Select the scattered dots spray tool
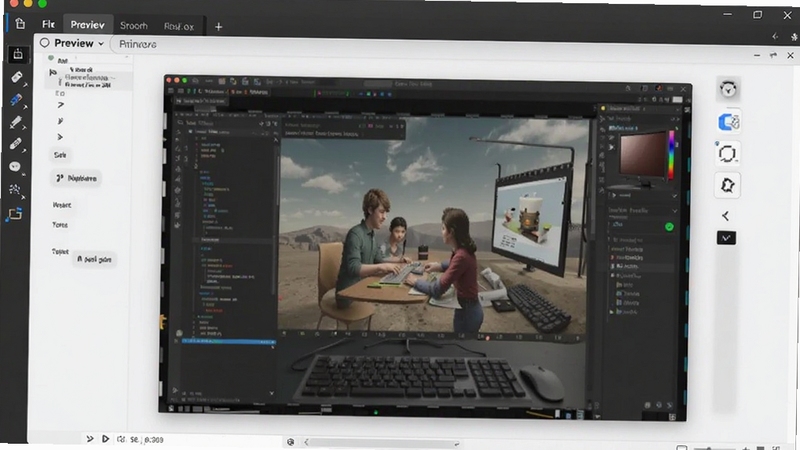 click(15, 190)
